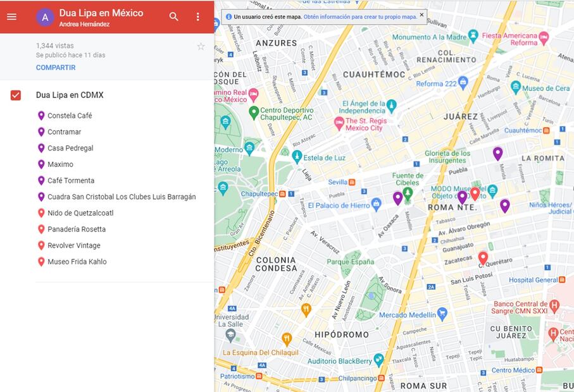Click the Auditorio BlackBerry venue marker
Viewport: 574px width, 392px height.
(378, 360)
